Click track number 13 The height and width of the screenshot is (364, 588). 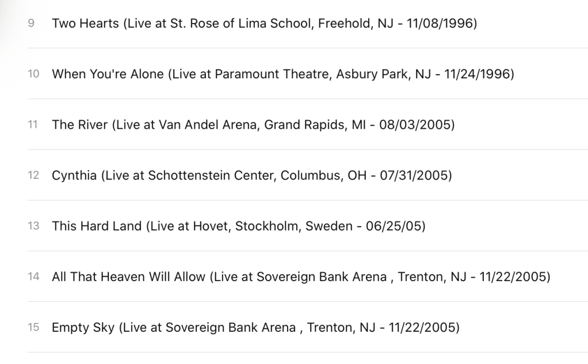click(x=33, y=226)
